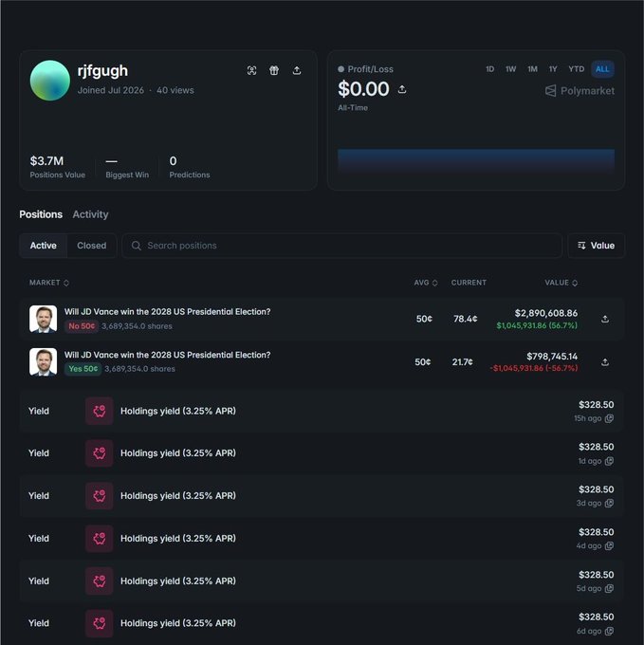The height and width of the screenshot is (645, 644).
Task: Click piggy bank icon of 15h ago yield
Action: tap(99, 411)
